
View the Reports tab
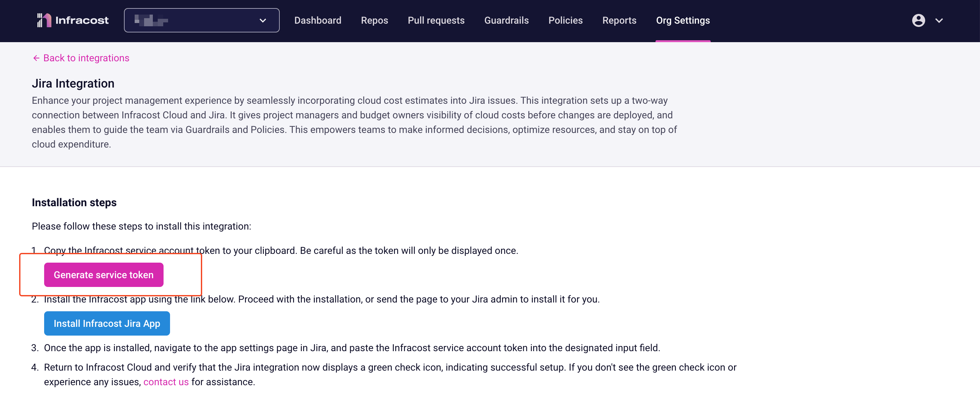coord(619,20)
